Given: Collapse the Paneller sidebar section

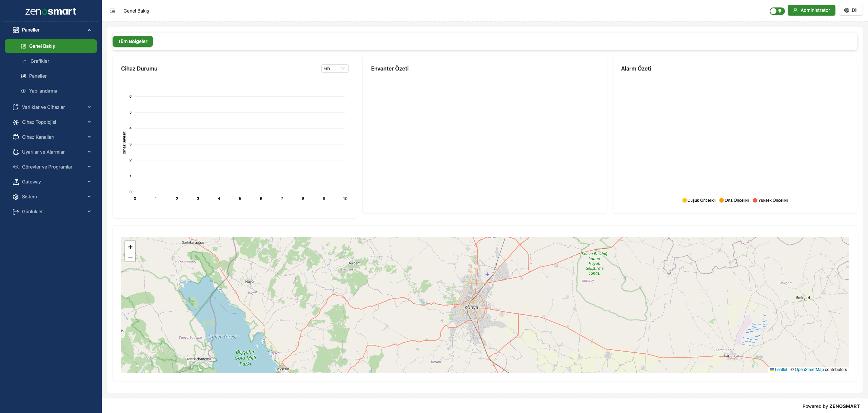Looking at the screenshot, I should pos(89,30).
